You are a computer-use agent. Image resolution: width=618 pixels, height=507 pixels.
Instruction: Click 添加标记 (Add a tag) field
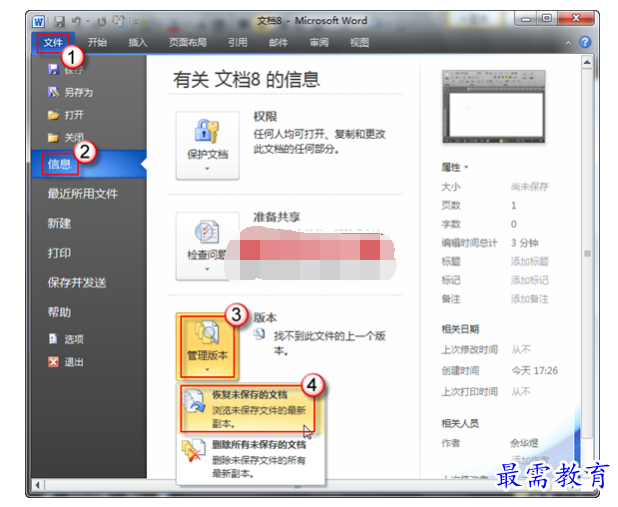click(529, 280)
